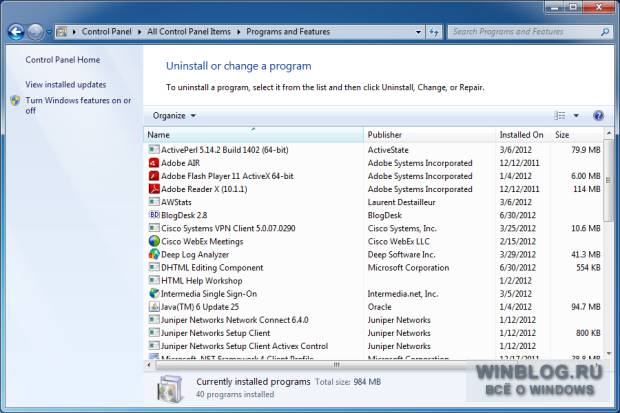Click the blue Help question mark icon

598,116
